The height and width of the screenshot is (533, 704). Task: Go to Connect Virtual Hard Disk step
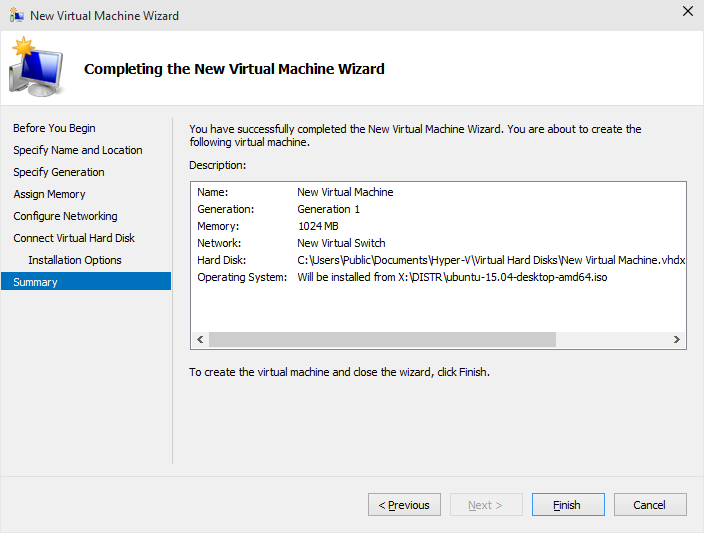[74, 238]
